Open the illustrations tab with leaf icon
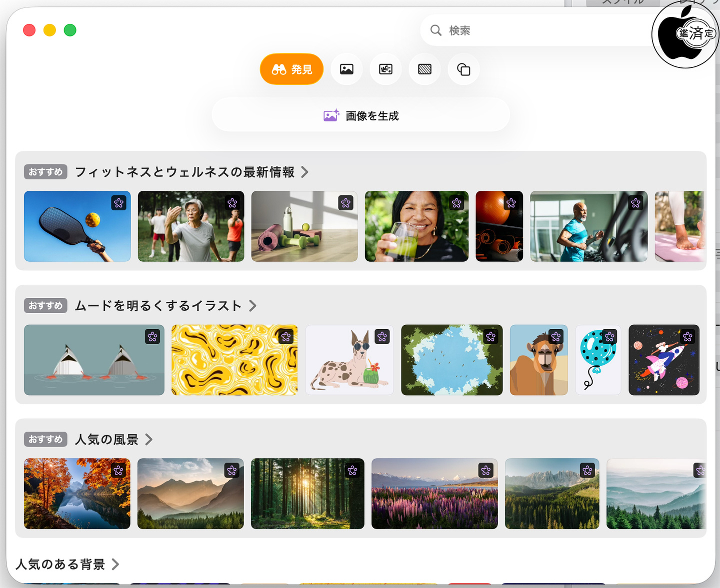720x588 pixels. 385,69
